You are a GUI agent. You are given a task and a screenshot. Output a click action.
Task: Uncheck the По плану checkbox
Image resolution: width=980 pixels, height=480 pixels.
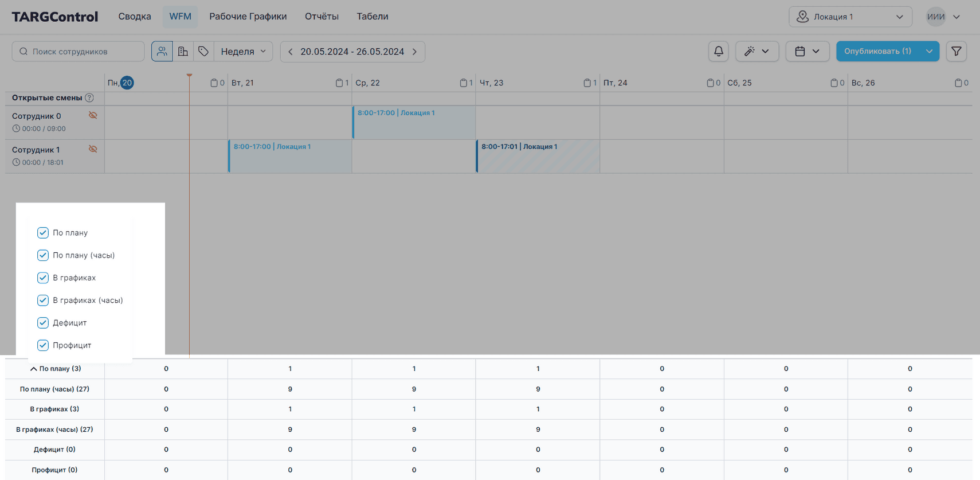point(43,233)
